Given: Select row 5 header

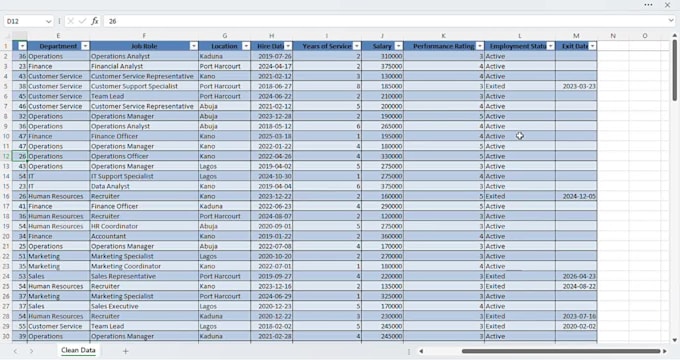Looking at the screenshot, I should [x=6, y=86].
